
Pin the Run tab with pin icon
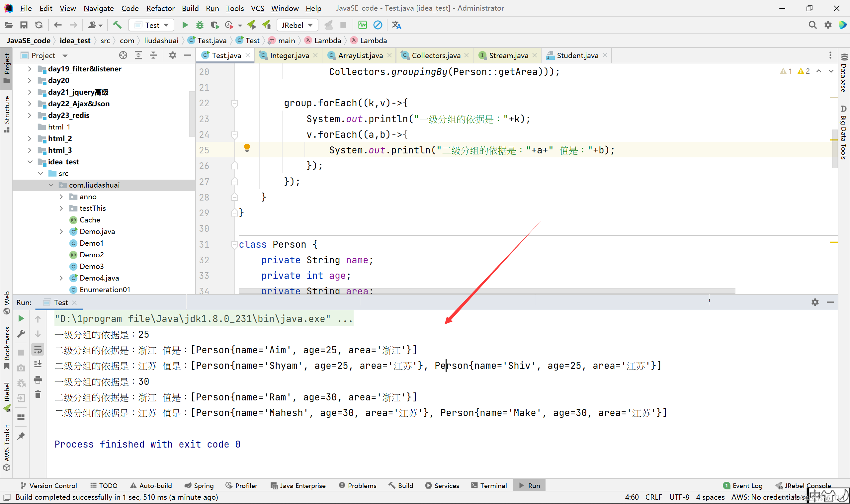tap(21, 436)
